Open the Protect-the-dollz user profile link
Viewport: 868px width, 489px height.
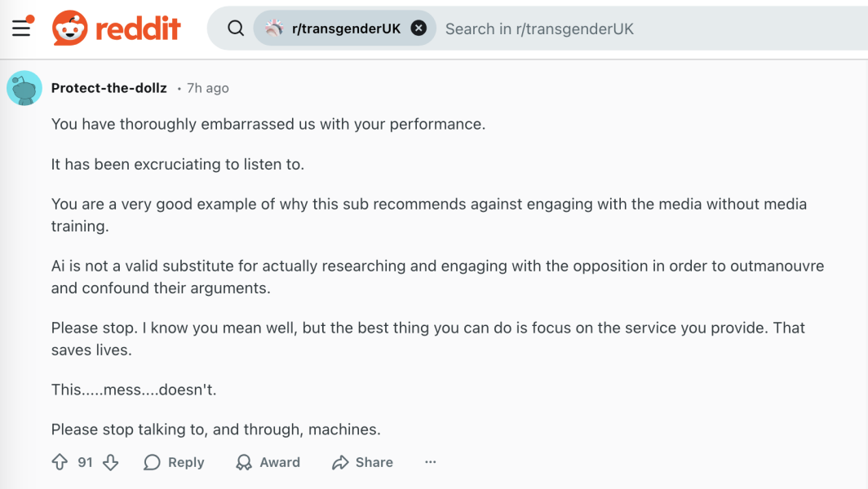click(x=108, y=88)
